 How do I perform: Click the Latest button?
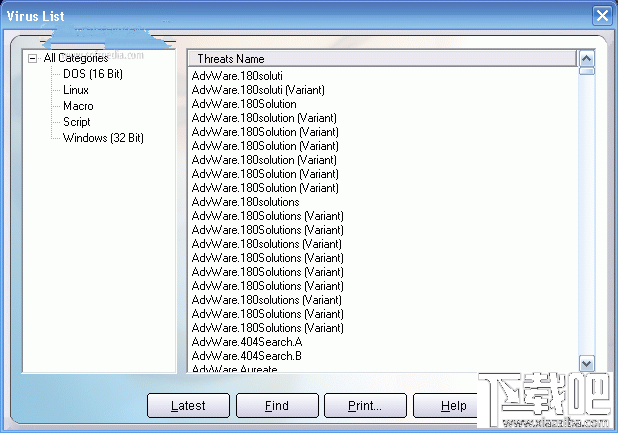[188, 405]
